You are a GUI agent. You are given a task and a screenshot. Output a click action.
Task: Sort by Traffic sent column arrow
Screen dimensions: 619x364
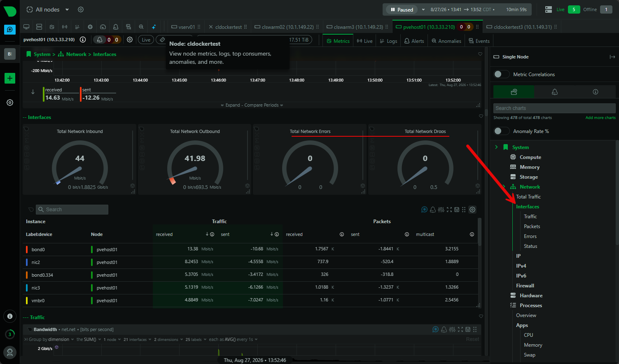pyautogui.click(x=272, y=234)
